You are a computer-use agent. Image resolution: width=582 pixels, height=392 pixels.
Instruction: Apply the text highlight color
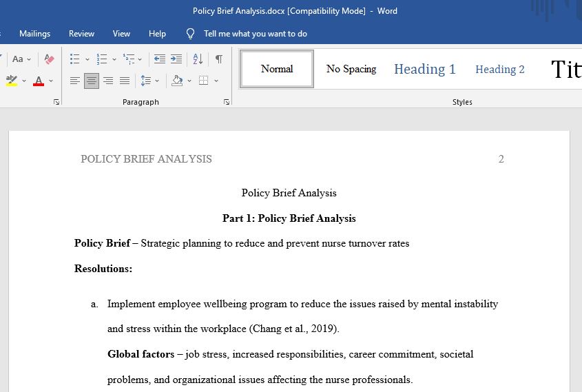click(x=12, y=81)
